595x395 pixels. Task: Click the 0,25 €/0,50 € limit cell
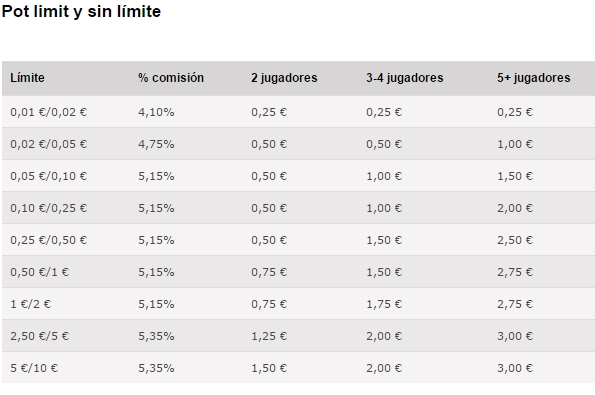[49, 240]
